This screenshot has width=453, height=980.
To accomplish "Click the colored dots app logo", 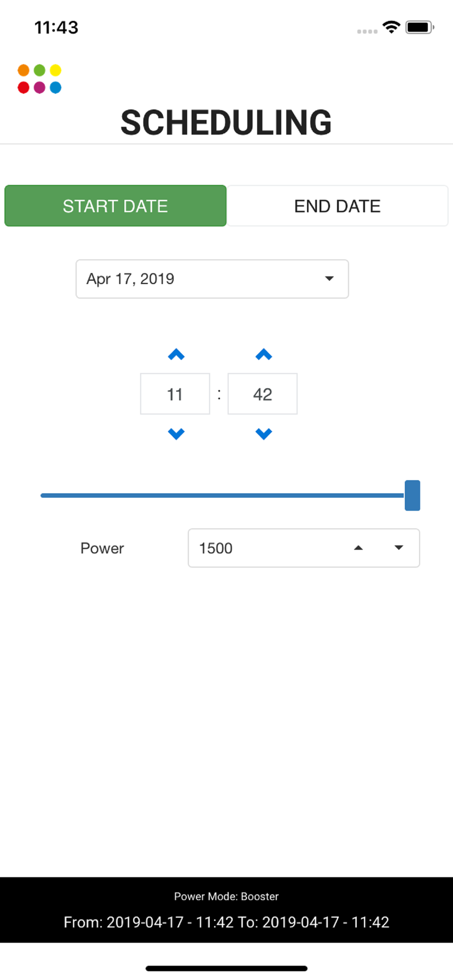I will coord(40,79).
